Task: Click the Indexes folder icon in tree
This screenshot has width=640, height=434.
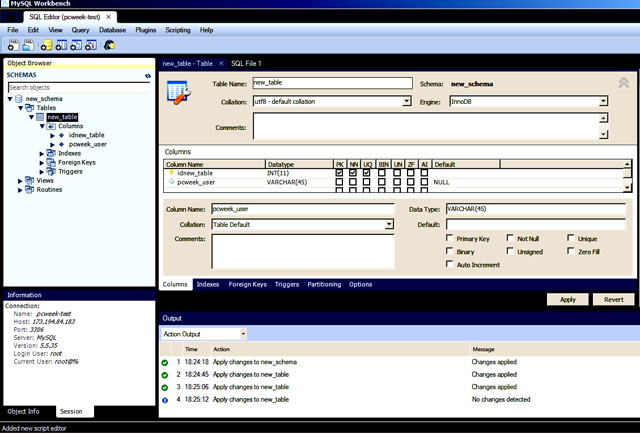Action: pos(51,153)
